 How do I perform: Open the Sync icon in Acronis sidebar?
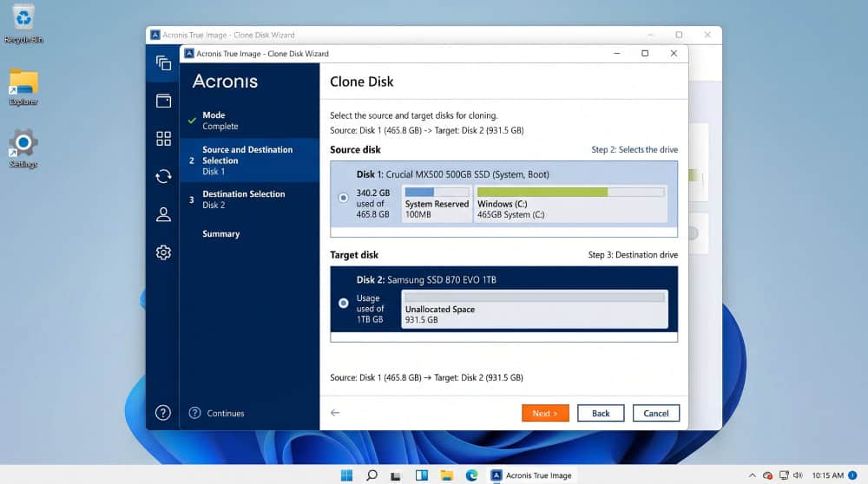click(x=163, y=176)
